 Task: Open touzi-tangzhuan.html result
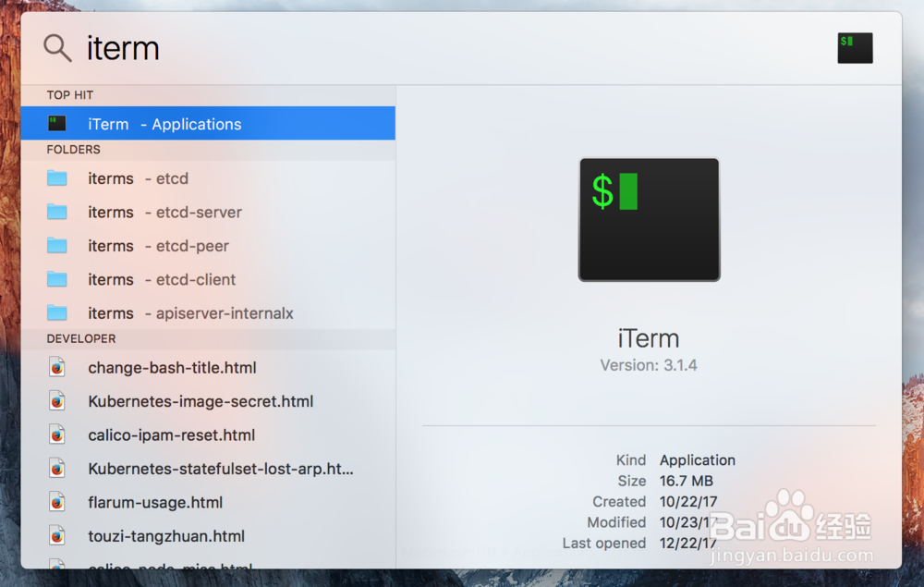pyautogui.click(x=208, y=535)
